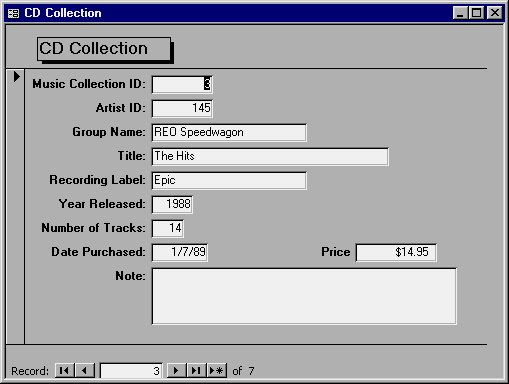
Task: Close the CD Collection form window
Action: pos(494,13)
